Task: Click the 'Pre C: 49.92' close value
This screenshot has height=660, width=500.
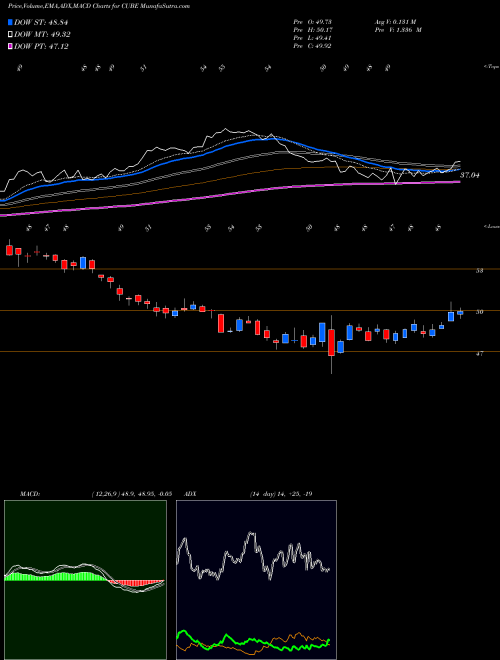Action: (x=312, y=46)
